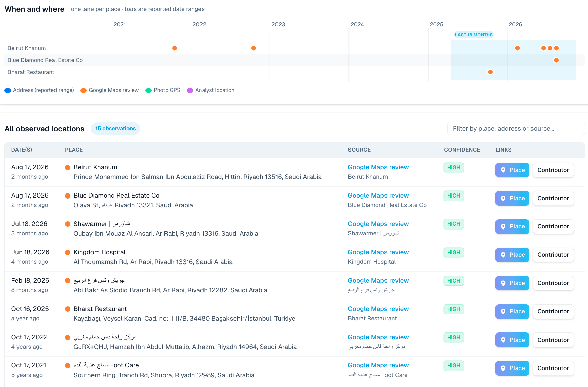
Task: Click the Jun 18, 2026 date cell
Action: (30, 252)
